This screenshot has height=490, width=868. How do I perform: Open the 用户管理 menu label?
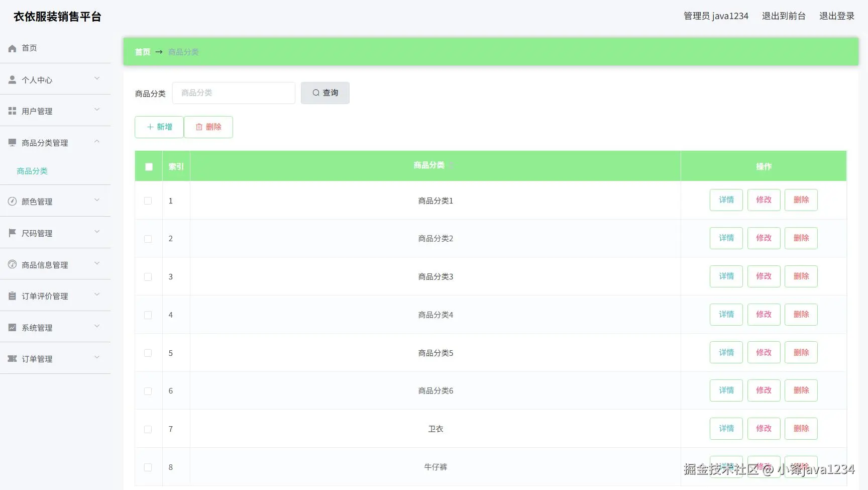click(x=37, y=112)
